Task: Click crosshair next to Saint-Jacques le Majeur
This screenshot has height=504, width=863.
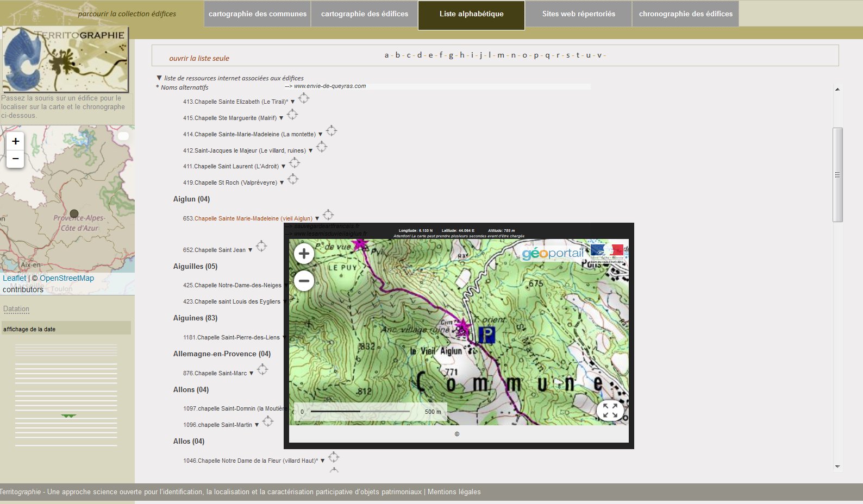Action: click(x=322, y=147)
